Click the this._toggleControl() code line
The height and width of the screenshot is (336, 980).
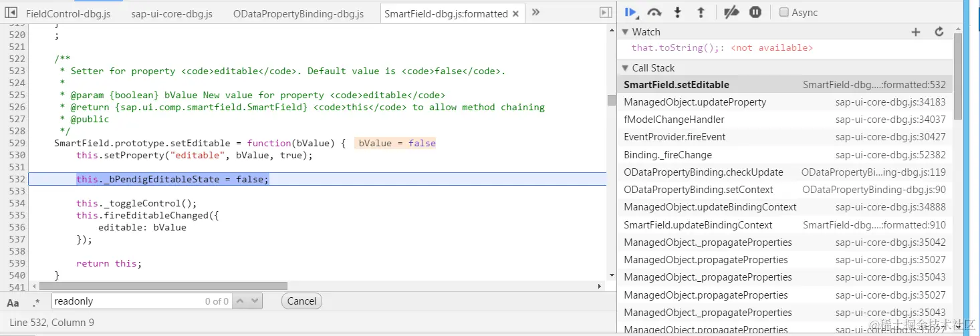pyautogui.click(x=137, y=203)
